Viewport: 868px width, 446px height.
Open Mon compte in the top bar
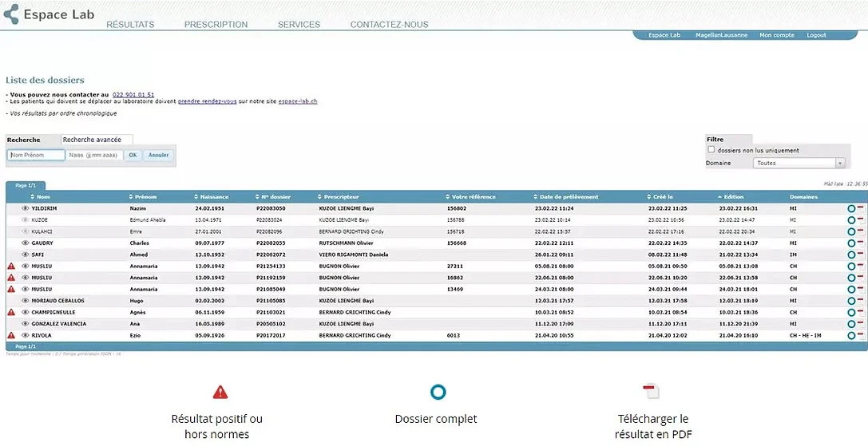[777, 35]
